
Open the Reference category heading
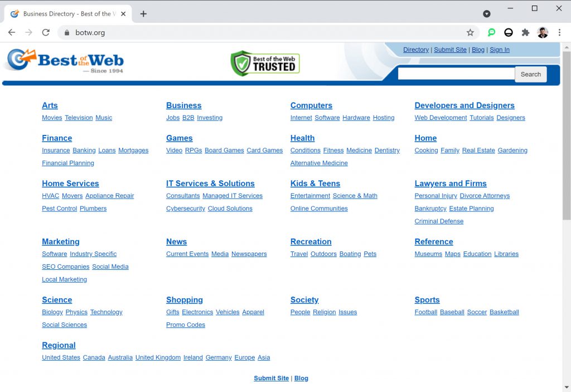434,241
